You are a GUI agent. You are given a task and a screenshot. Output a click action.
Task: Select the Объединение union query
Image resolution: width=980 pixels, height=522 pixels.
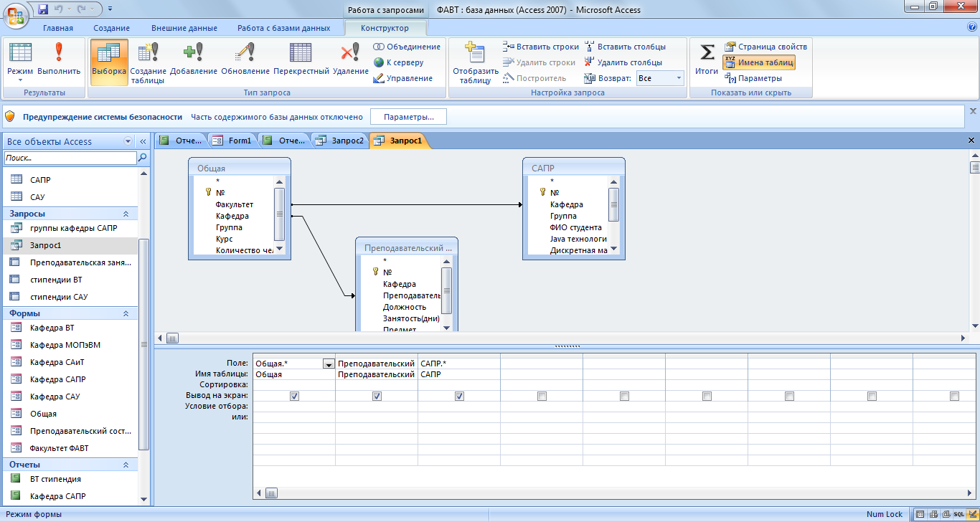[407, 47]
